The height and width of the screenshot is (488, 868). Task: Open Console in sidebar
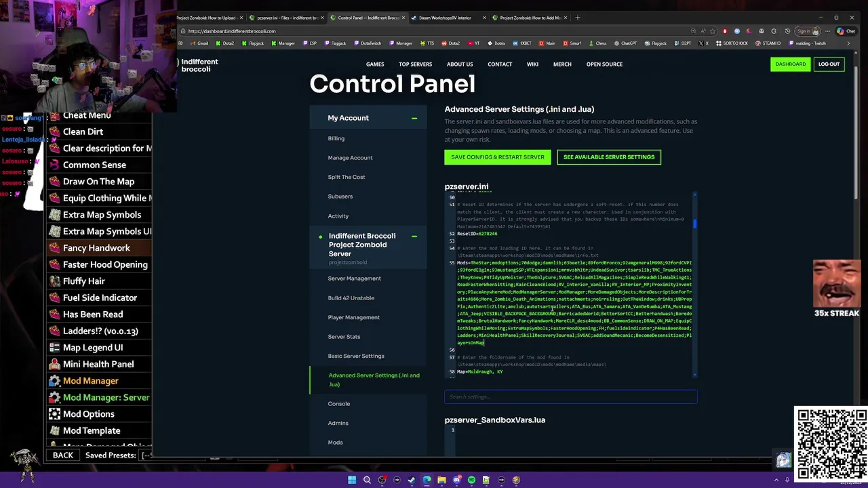(339, 404)
